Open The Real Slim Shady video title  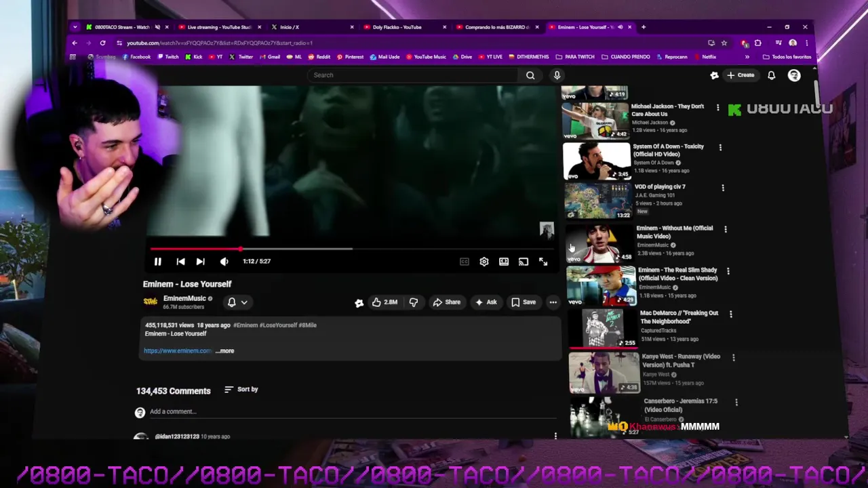coord(677,274)
